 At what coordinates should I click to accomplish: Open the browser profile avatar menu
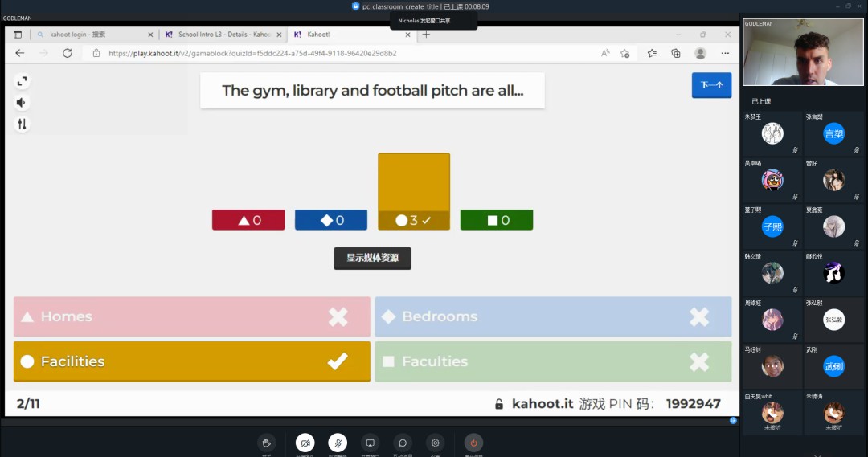(700, 53)
